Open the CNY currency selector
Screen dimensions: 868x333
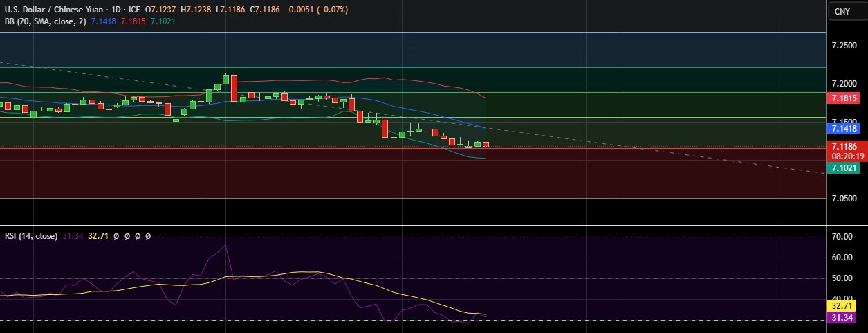click(x=842, y=12)
